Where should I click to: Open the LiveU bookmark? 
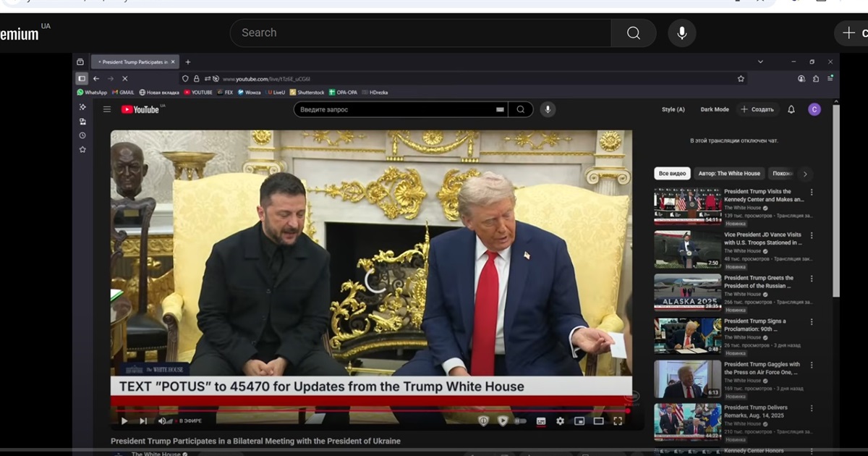276,93
